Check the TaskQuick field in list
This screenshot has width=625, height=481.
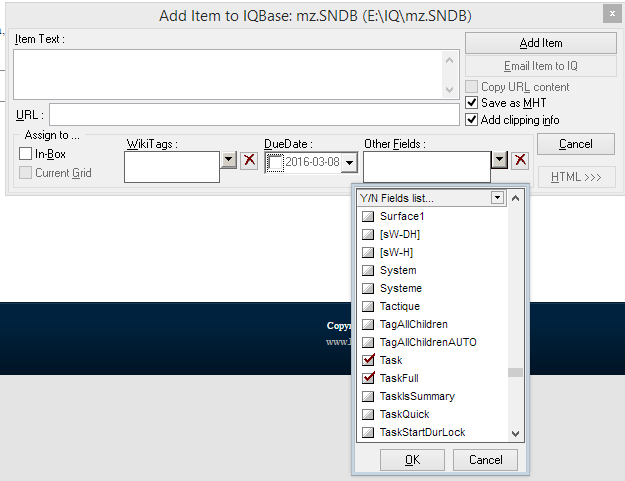(369, 415)
